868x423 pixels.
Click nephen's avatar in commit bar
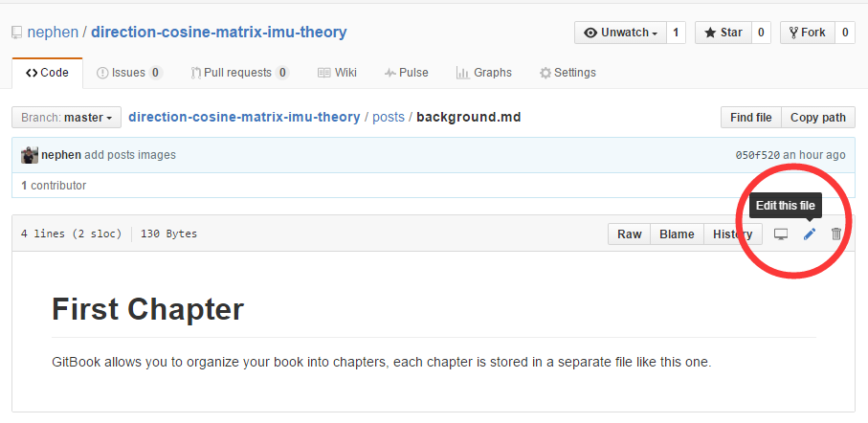(30, 155)
